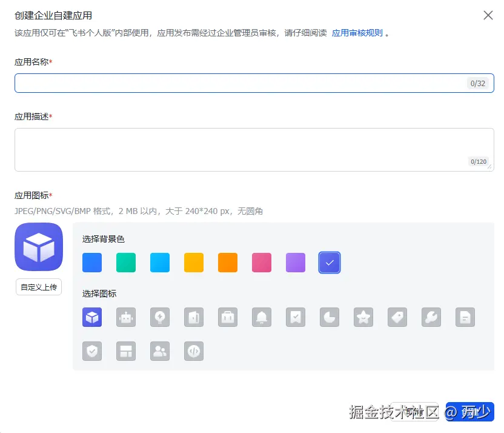Pick the wrench tool icon

click(431, 317)
